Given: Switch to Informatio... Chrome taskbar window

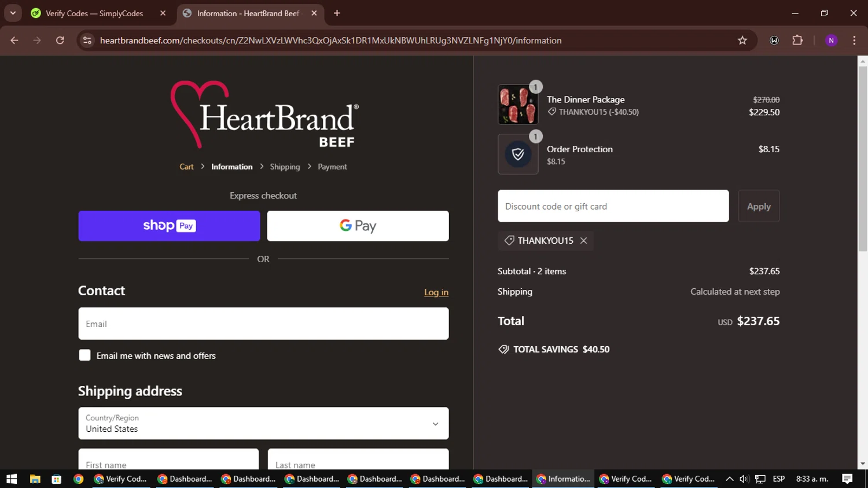Looking at the screenshot, I should coord(563,479).
